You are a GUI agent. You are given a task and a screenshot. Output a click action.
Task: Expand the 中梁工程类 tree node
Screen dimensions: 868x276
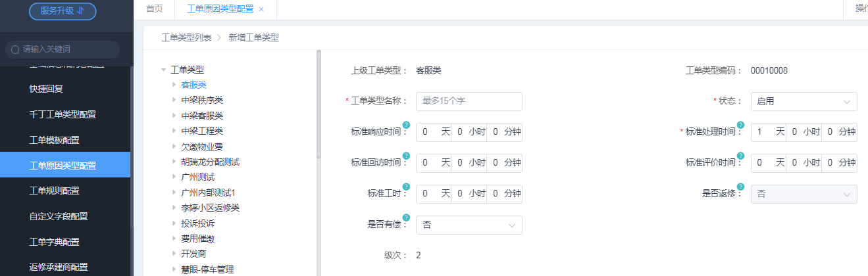pyautogui.click(x=174, y=131)
